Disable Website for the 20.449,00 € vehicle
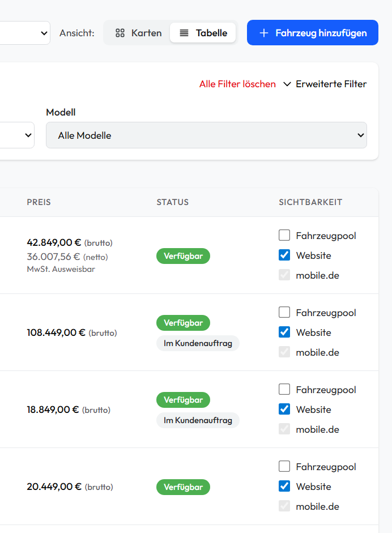Image resolution: width=392 pixels, height=533 pixels. click(x=284, y=486)
